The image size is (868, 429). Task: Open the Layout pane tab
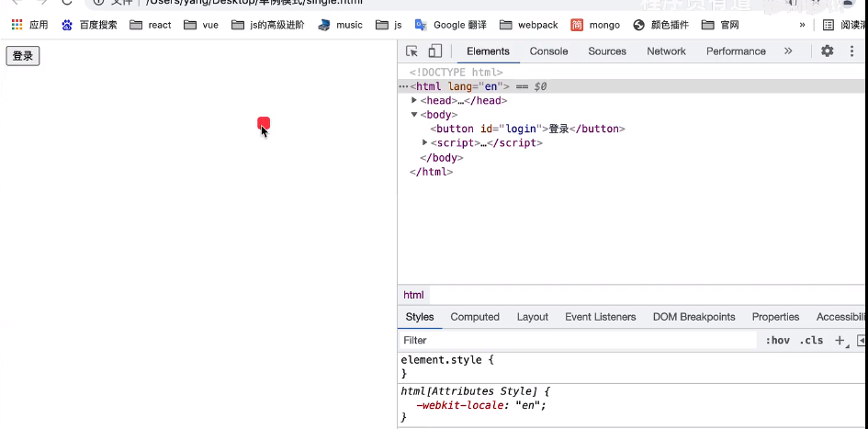pos(533,317)
